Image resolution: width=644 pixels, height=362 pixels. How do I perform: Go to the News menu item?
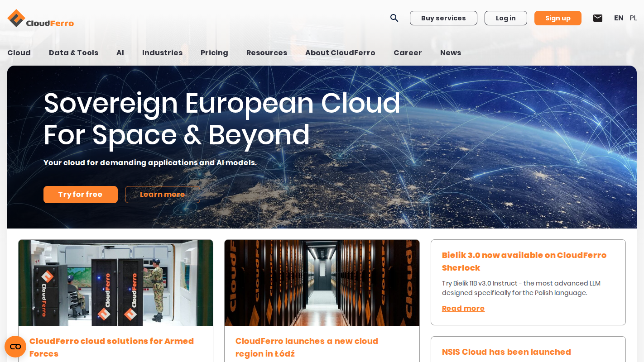click(x=451, y=52)
